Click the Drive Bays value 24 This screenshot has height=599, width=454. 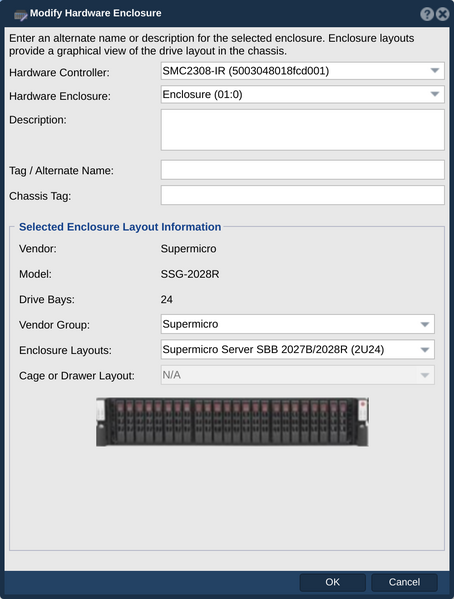click(x=167, y=300)
